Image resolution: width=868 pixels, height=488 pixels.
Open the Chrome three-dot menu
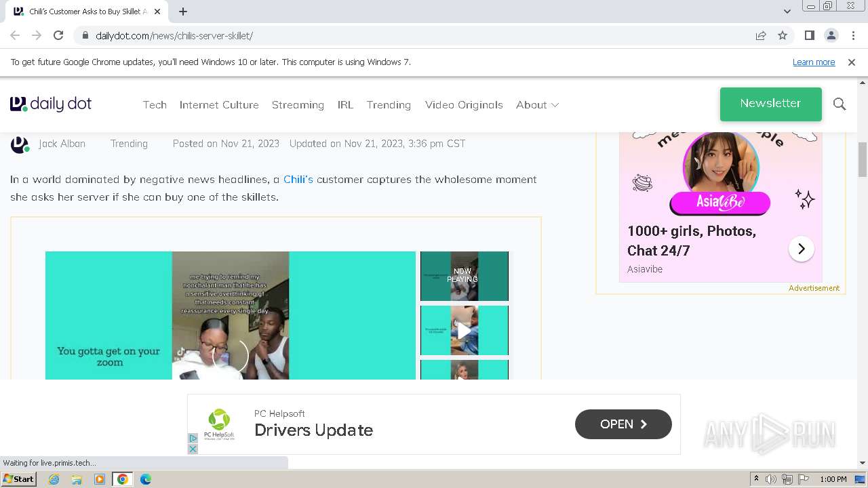click(853, 35)
